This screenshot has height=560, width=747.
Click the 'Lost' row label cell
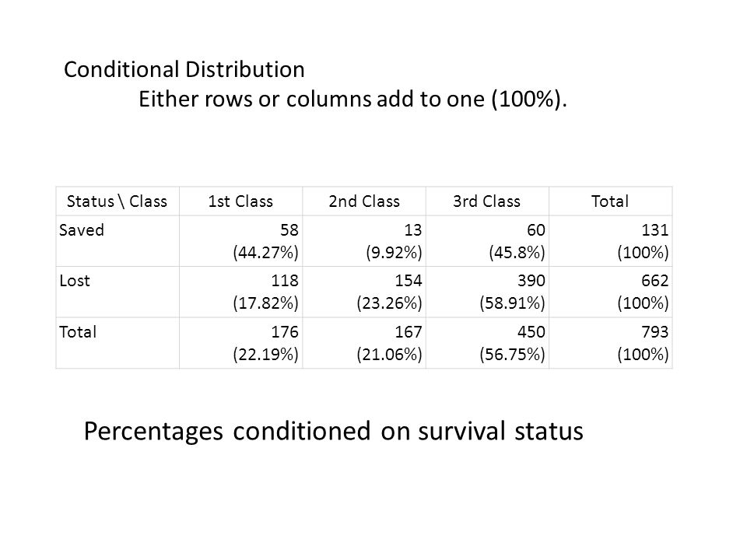pos(117,292)
